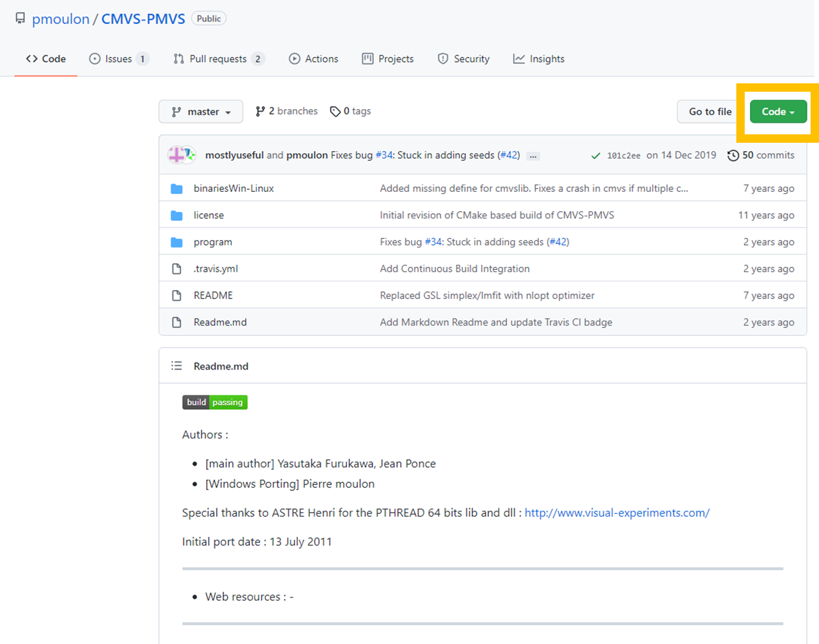819x644 pixels.
Task: Click the folder icon for program
Action: 176,242
